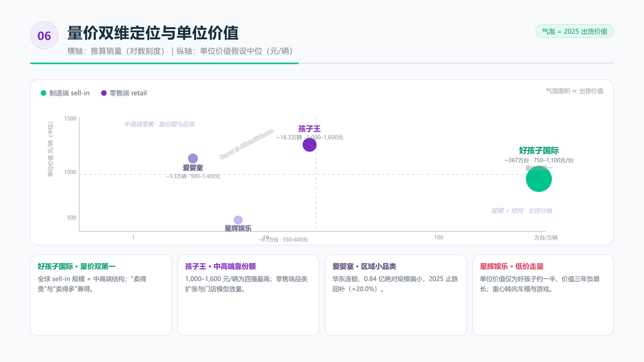Click the ~367万台 · 750–1,100元/台 annotation
Viewport: 644px width, 362px height.
click(x=539, y=160)
